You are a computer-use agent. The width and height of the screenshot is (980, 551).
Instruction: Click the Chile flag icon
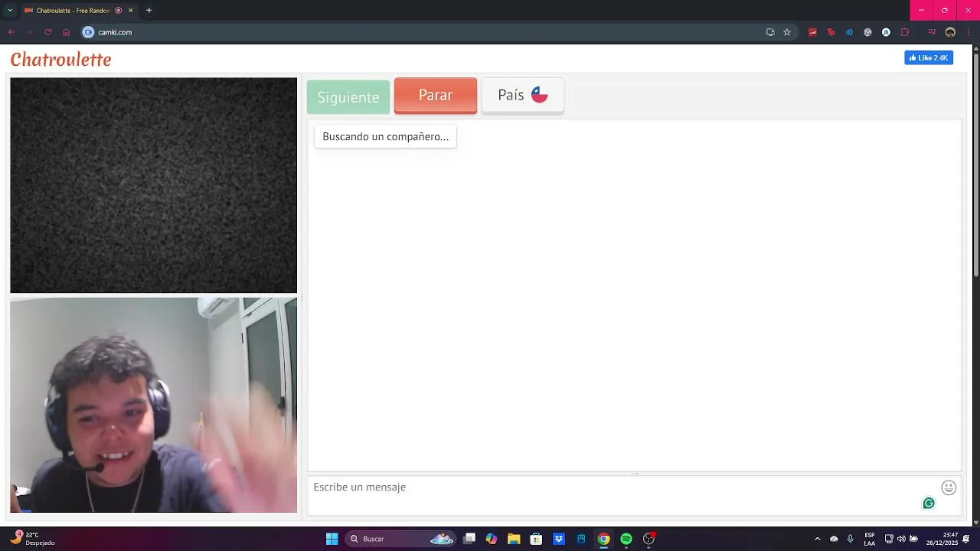coord(540,95)
